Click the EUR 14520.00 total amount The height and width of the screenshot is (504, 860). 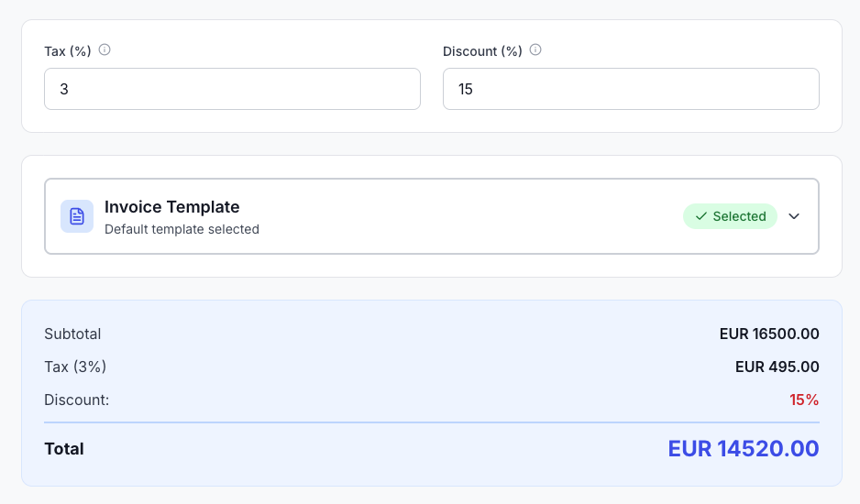[x=743, y=448]
